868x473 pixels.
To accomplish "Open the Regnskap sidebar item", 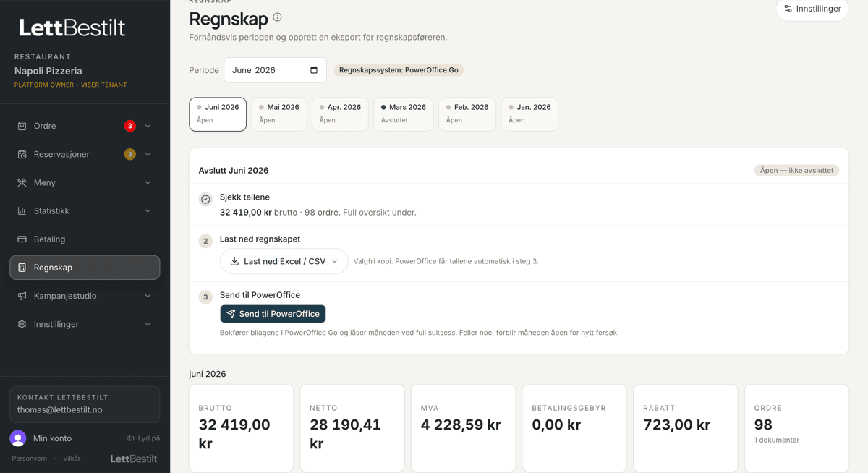I will point(85,268).
